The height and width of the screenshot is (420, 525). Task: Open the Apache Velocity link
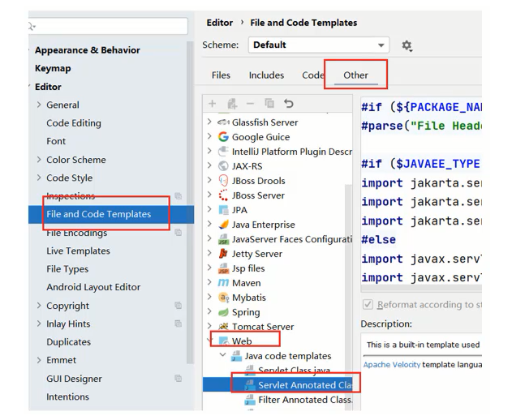(x=391, y=364)
